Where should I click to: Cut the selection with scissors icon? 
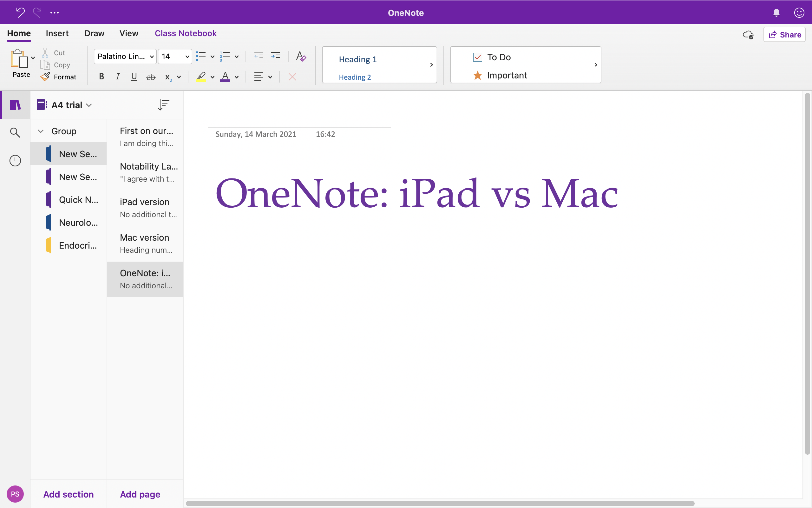(45, 53)
